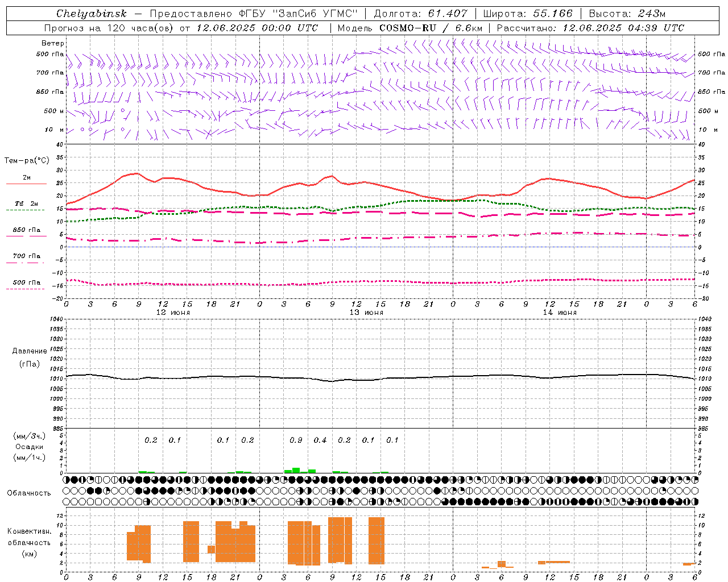Select the "Долгота: 61.407" longitude text
Screen dimensions: 728x582
tap(420, 14)
